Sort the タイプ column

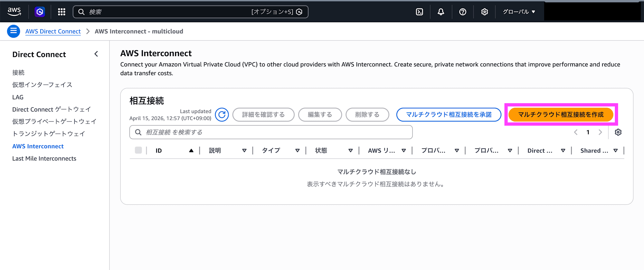click(x=298, y=150)
